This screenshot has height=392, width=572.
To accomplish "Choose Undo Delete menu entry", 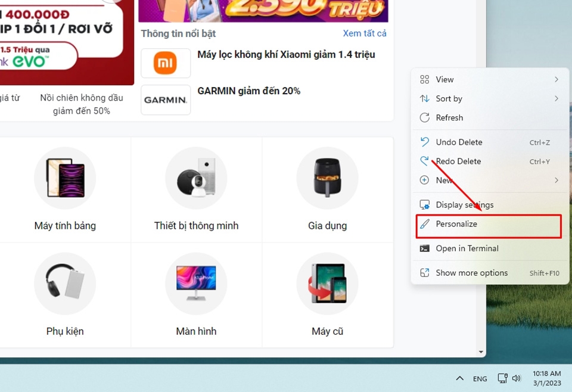I will (490, 142).
